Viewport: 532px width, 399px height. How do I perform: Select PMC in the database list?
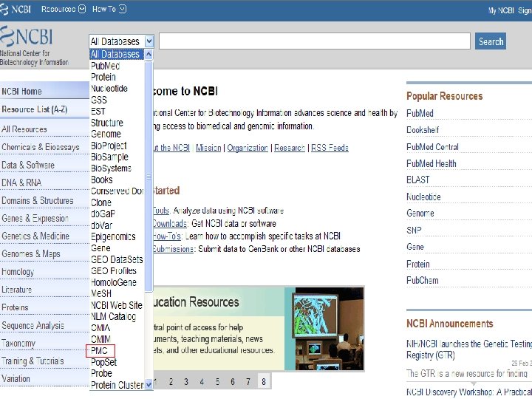(x=99, y=350)
